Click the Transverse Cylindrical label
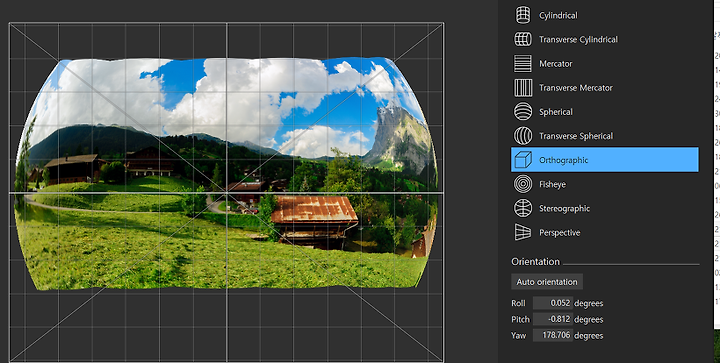 pos(578,39)
